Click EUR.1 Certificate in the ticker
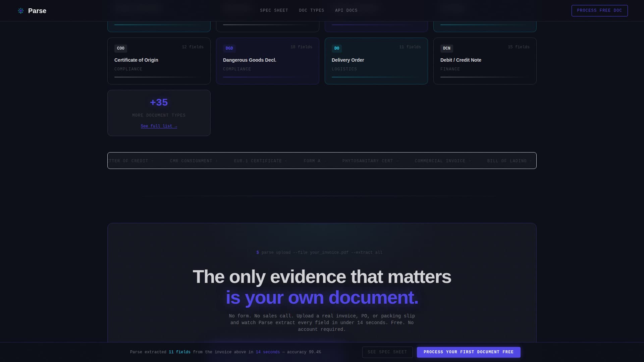The image size is (644, 362). point(258,161)
